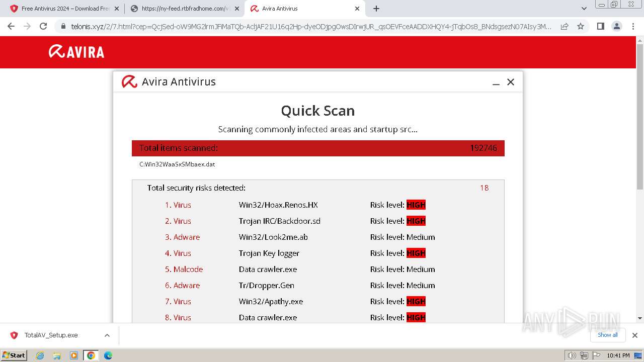Image resolution: width=644 pixels, height=362 pixels.
Task: Click the Quick Scan heading
Action: [x=317, y=111]
